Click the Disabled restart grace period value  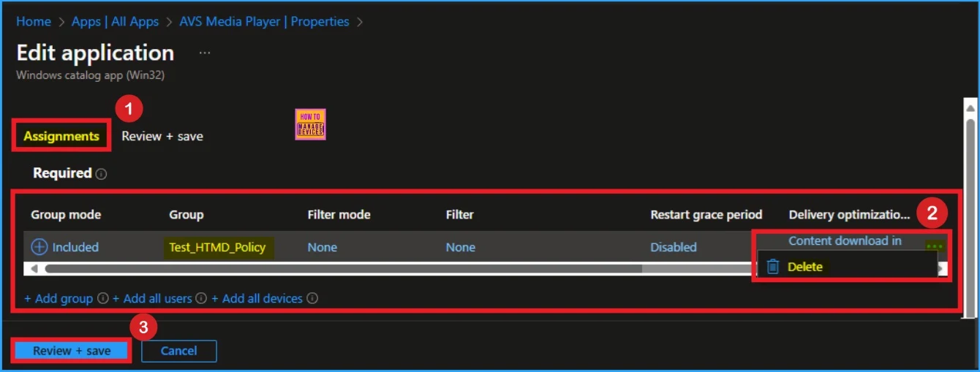(x=674, y=247)
